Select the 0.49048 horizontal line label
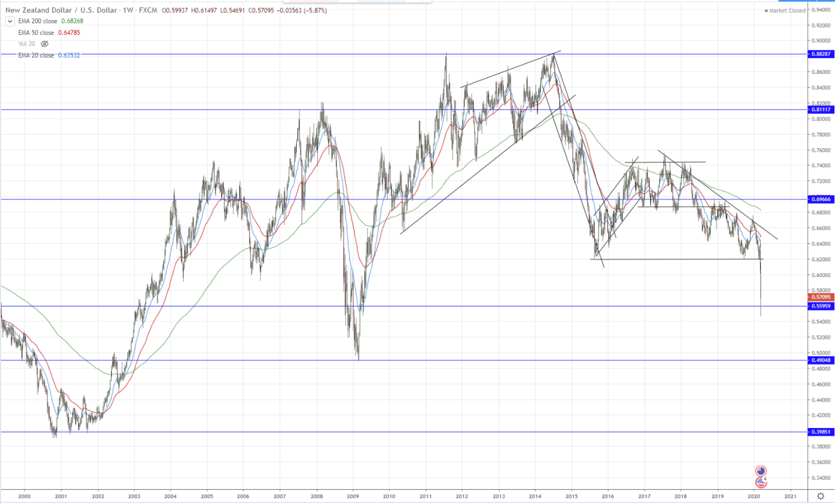The height and width of the screenshot is (504, 835). coord(821,360)
